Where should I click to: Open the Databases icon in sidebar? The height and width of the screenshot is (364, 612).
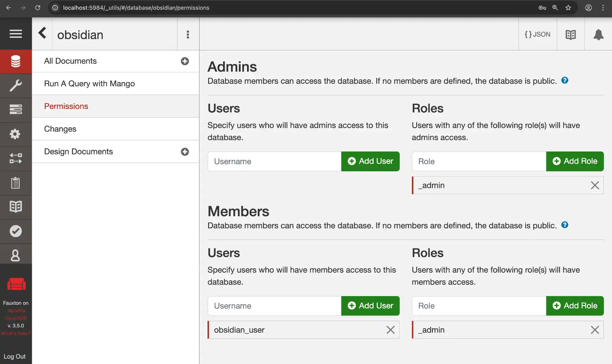(16, 61)
